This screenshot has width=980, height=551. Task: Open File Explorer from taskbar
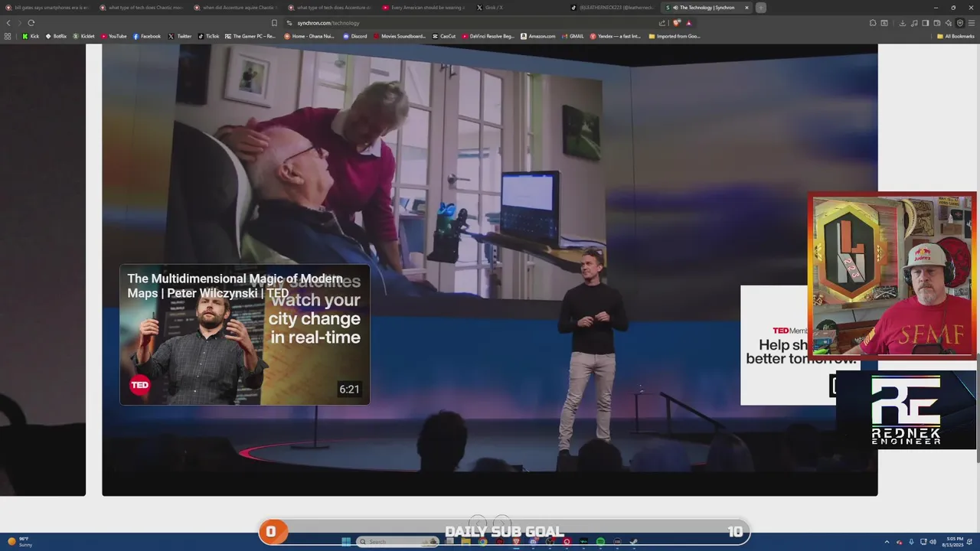click(465, 542)
